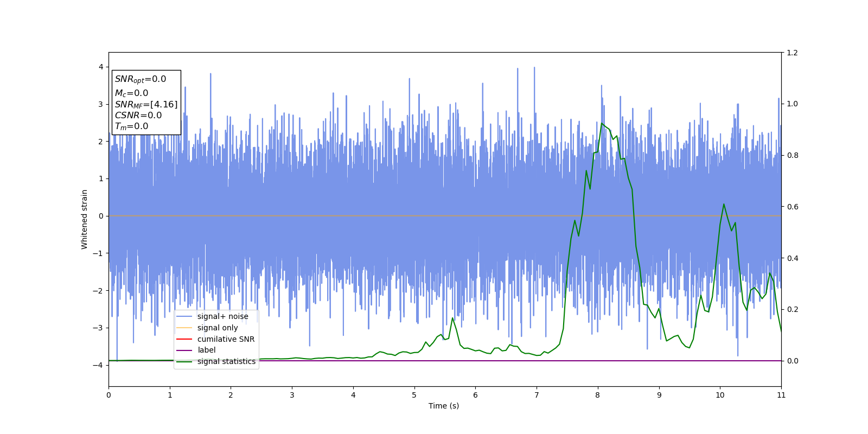Click the right y-axis tick label 0.6
Image resolution: width=868 pixels, height=434 pixels.
793,207
